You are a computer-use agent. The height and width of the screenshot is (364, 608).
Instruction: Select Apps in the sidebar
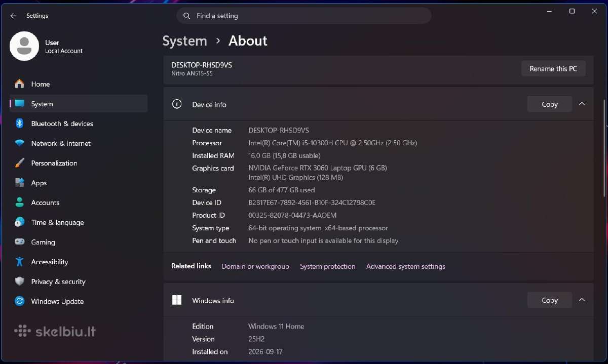pyautogui.click(x=79, y=183)
